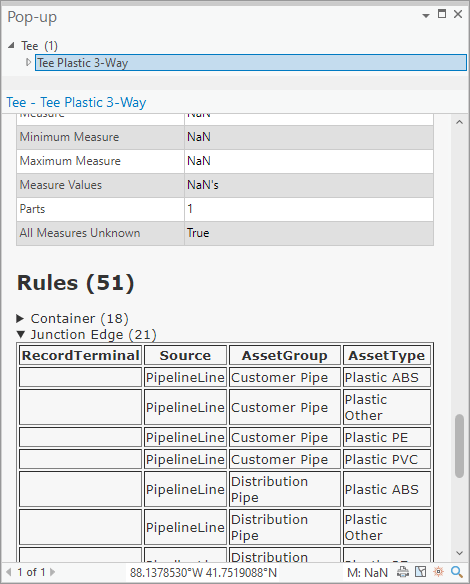Click the '1 of 1' result counter

tap(31, 572)
